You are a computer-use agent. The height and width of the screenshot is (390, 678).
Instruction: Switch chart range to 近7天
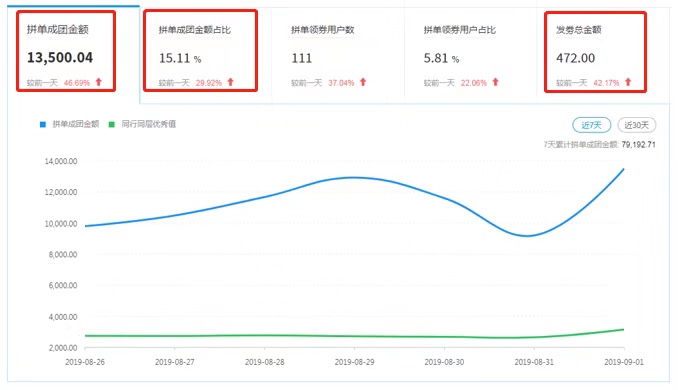tap(592, 125)
